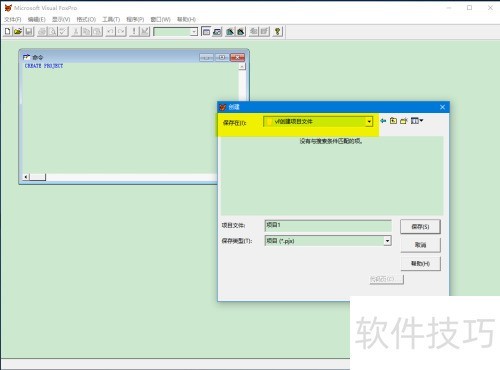Screen dimensions: 500x370
Task: Click the Run exclamation mark toolbar icon
Action: [134, 32]
